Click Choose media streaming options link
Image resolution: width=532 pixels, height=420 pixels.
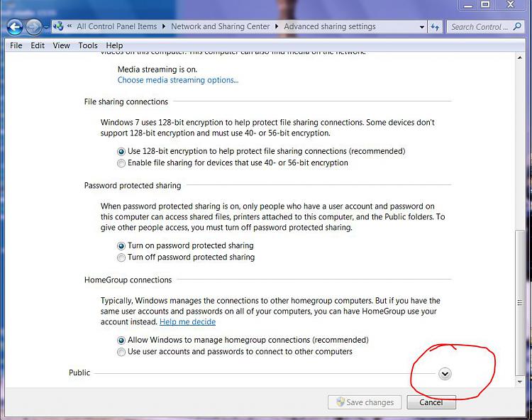point(178,80)
